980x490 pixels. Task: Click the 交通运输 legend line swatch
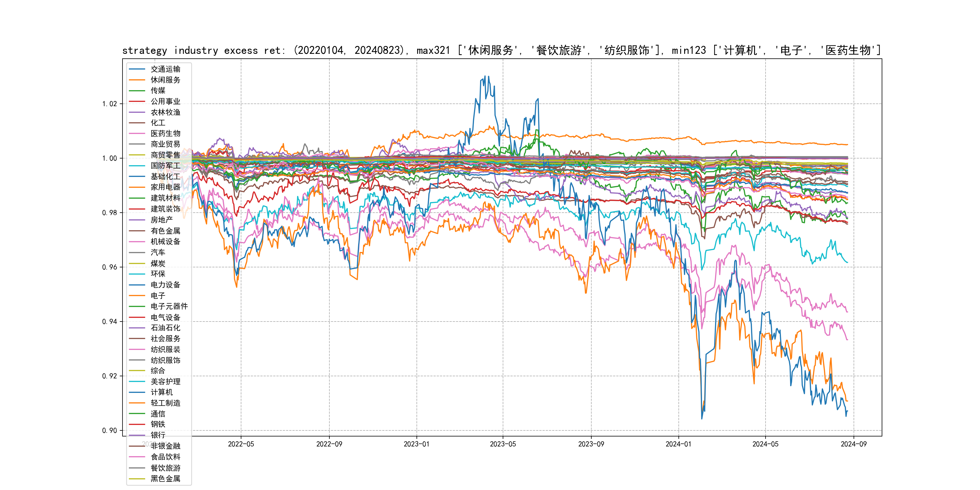click(137, 69)
